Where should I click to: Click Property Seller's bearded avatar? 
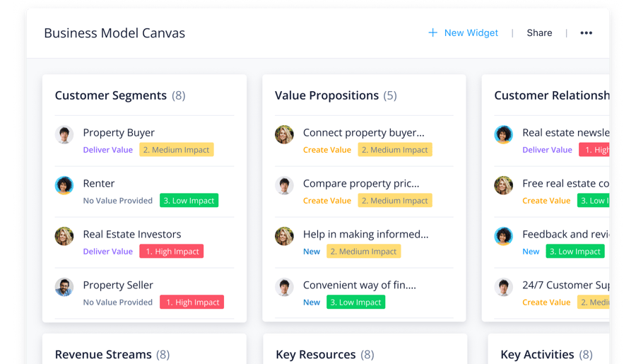[64, 287]
